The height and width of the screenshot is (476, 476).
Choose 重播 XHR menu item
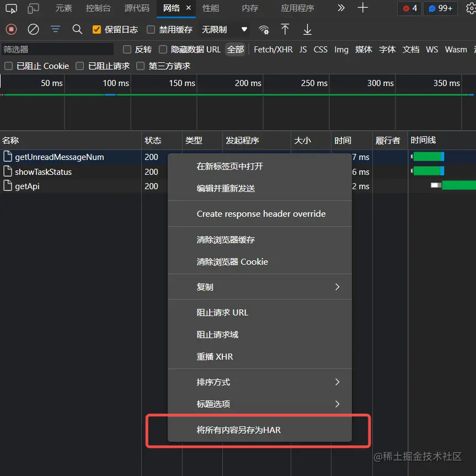pos(260,356)
